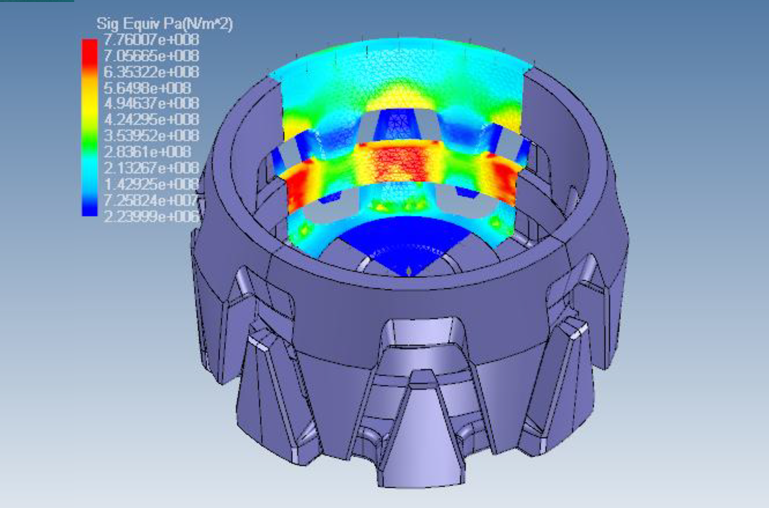
Task: Pick the 4.24295e+008 legend value
Action: [x=150, y=120]
